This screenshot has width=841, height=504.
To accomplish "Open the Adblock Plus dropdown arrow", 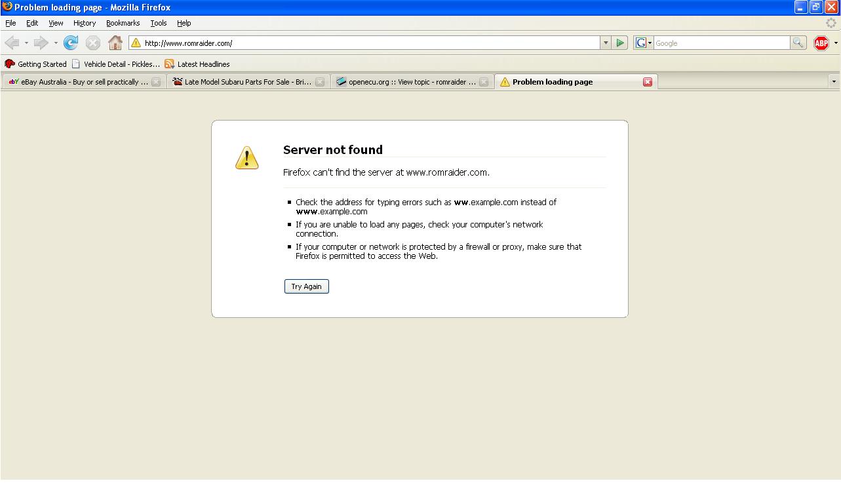I will [836, 43].
